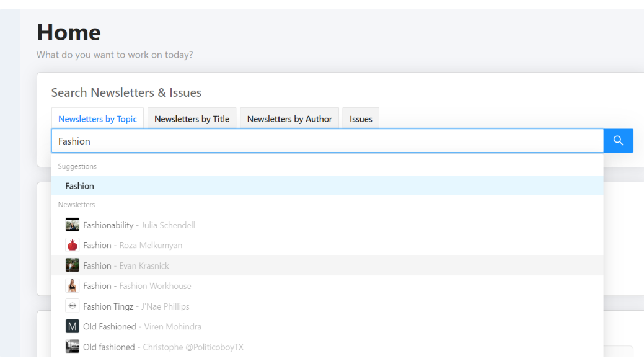Pick Fashionability by Julia Schendell result

click(139, 225)
